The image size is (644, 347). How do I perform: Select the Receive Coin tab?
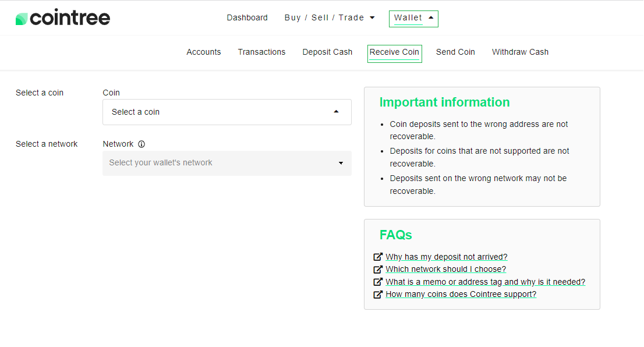[x=394, y=54]
